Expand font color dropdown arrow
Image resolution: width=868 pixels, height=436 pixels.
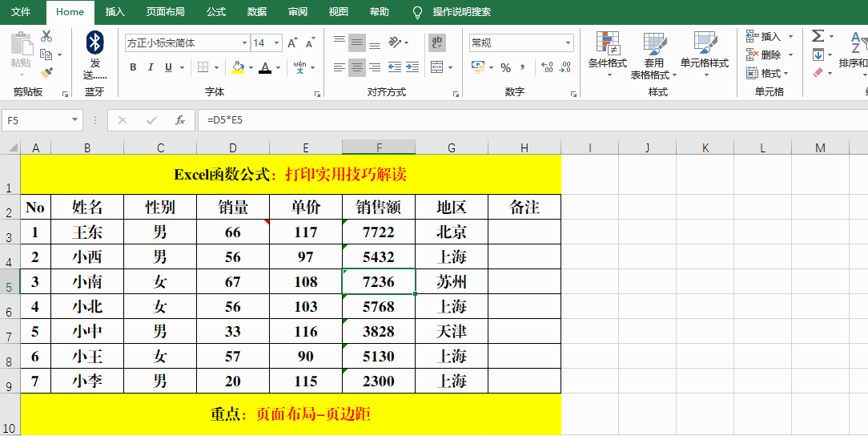tap(279, 67)
